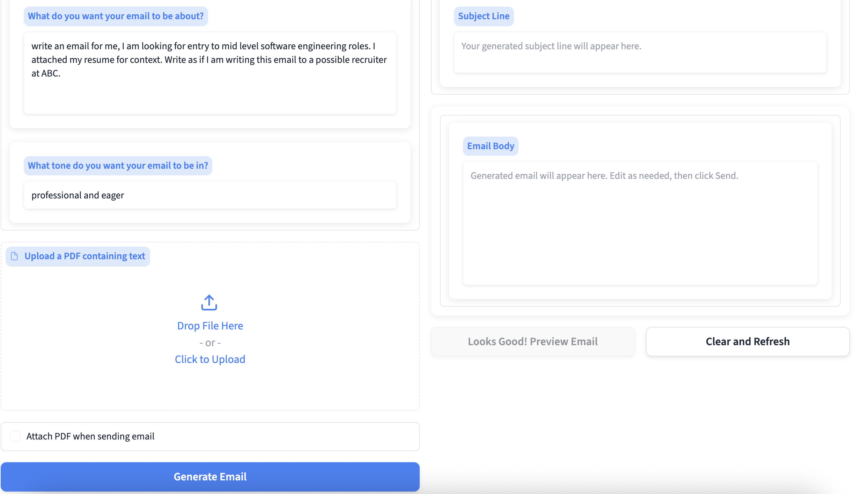The height and width of the screenshot is (494, 868).
Task: Open file picker via Click to Upload
Action: (x=210, y=359)
